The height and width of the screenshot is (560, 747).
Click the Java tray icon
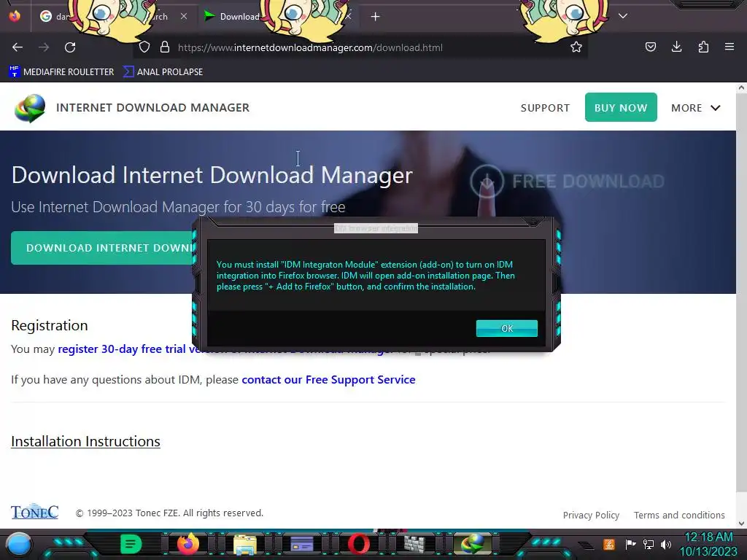(609, 544)
